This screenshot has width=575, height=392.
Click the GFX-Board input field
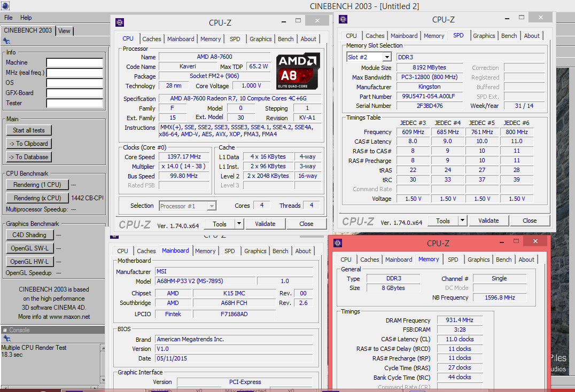pos(74,93)
